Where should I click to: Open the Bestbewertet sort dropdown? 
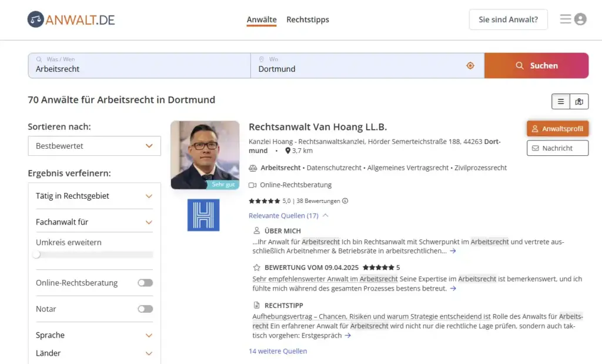click(95, 146)
